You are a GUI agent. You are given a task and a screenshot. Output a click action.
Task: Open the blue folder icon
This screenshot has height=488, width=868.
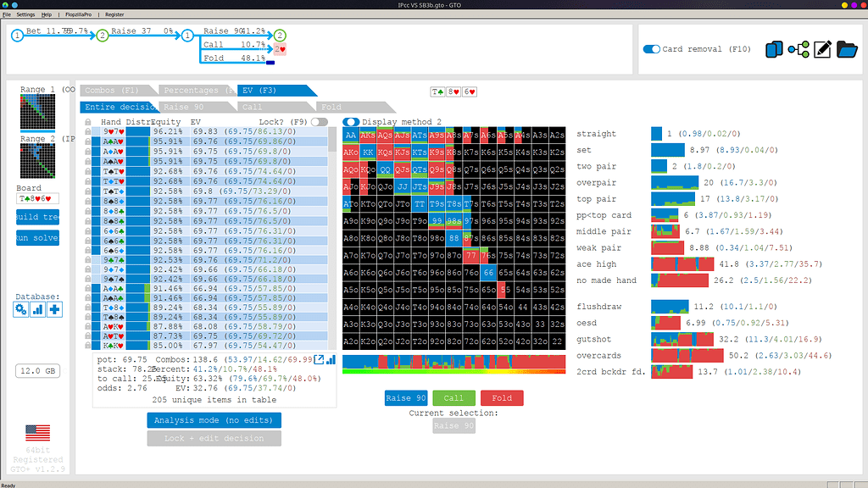[x=848, y=50]
